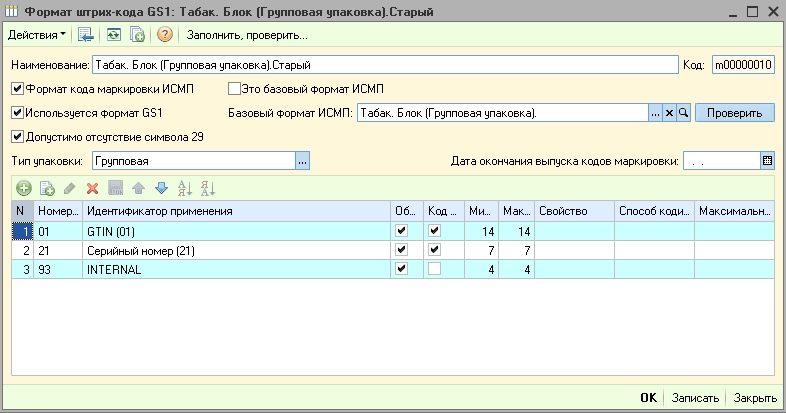
Task: Toggle Допустимо отсутствие символа 29
Action: pyautogui.click(x=17, y=137)
